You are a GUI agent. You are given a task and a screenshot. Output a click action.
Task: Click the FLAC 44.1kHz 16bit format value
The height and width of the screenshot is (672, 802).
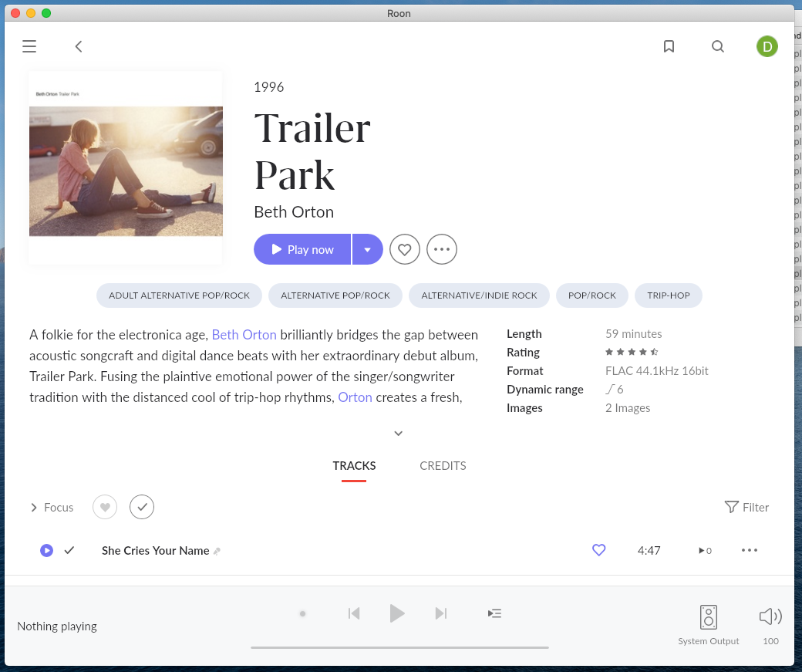tap(657, 371)
